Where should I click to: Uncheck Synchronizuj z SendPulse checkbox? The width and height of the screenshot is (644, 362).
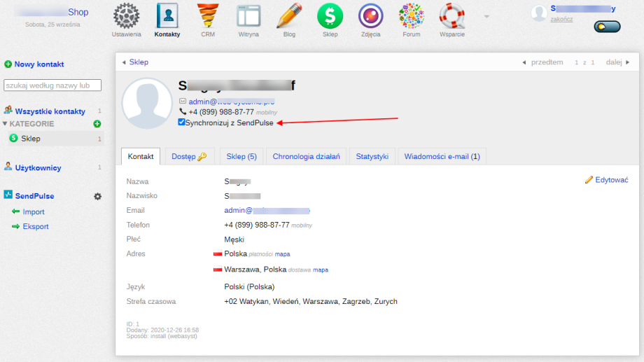[182, 123]
